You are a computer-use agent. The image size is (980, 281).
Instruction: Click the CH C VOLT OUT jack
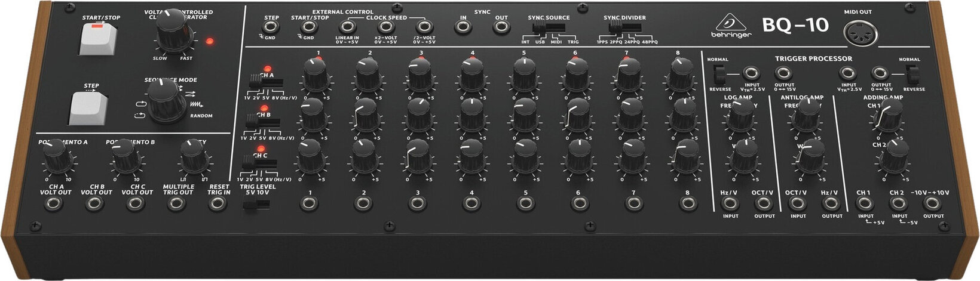pos(136,204)
